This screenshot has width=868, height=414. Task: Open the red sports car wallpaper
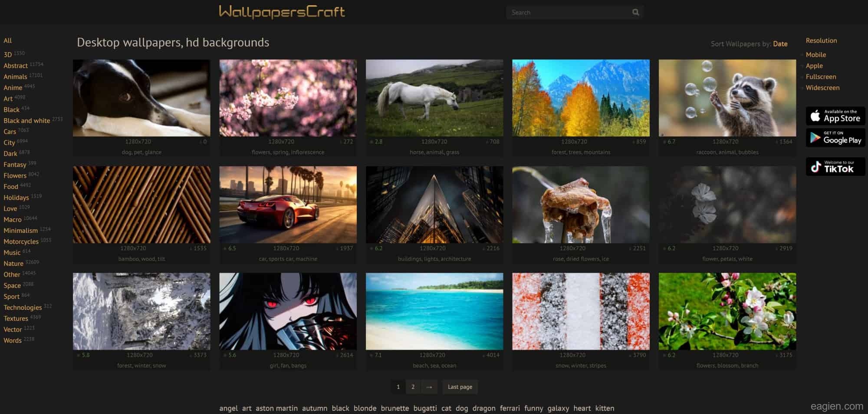288,205
